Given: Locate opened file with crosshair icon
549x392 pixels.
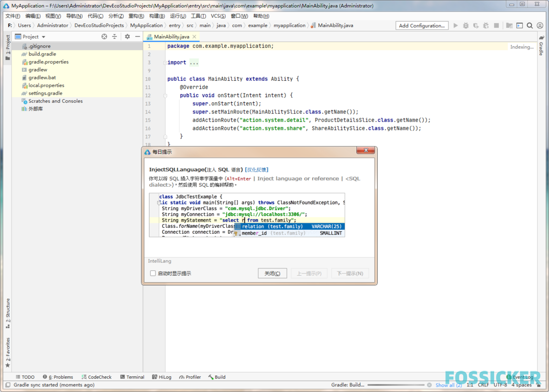Looking at the screenshot, I should 104,37.
